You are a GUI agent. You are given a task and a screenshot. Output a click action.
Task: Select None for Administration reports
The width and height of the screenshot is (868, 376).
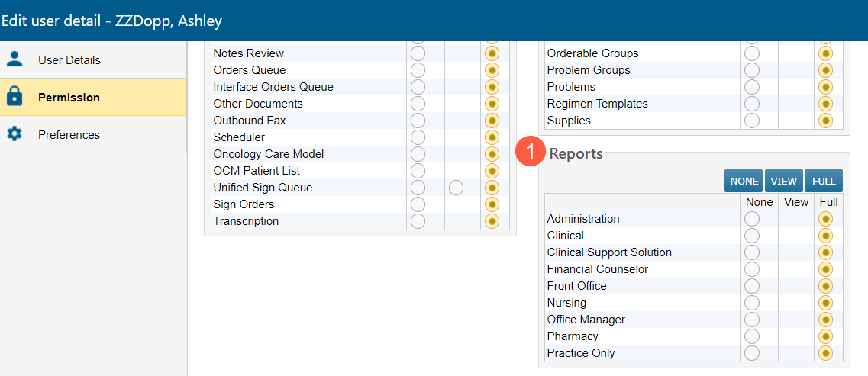click(752, 219)
